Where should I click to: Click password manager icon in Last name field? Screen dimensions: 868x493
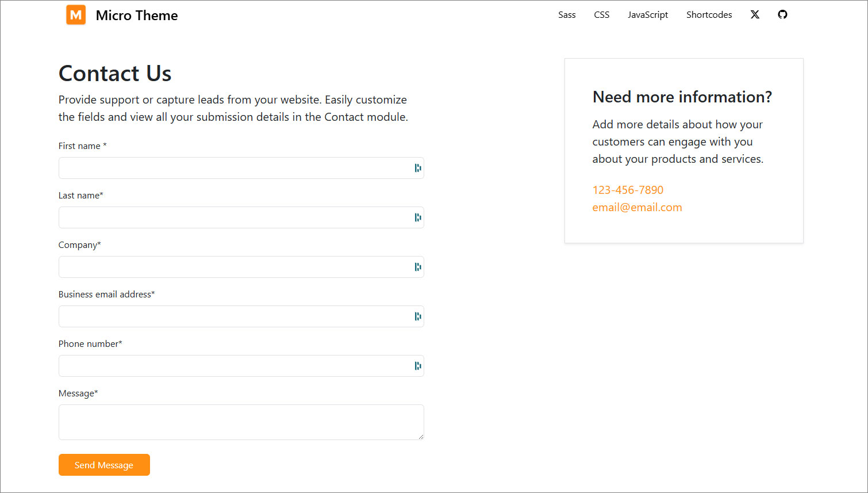click(x=418, y=217)
